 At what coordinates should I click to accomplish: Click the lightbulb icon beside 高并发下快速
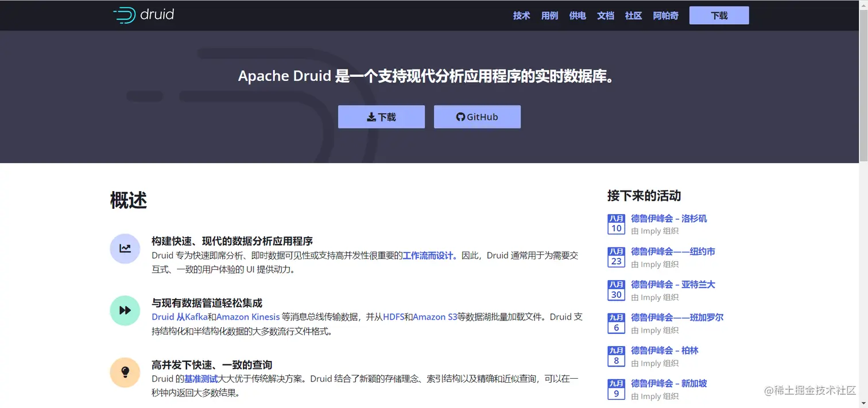125,372
